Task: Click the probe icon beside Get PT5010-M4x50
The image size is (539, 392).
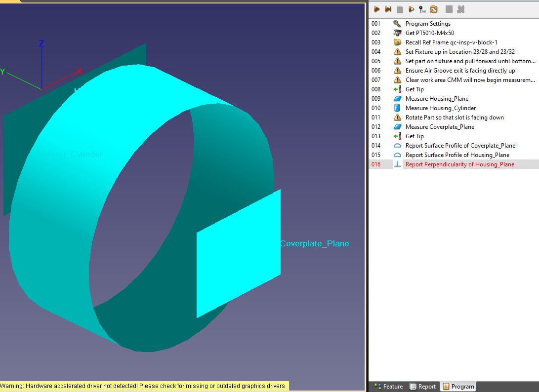Action: pyautogui.click(x=397, y=33)
